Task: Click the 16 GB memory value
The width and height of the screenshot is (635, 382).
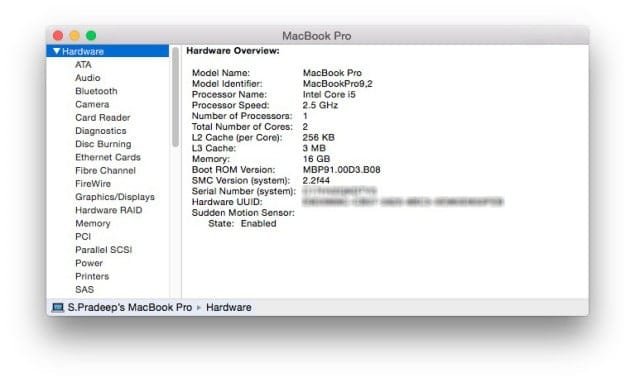Action: click(x=316, y=159)
